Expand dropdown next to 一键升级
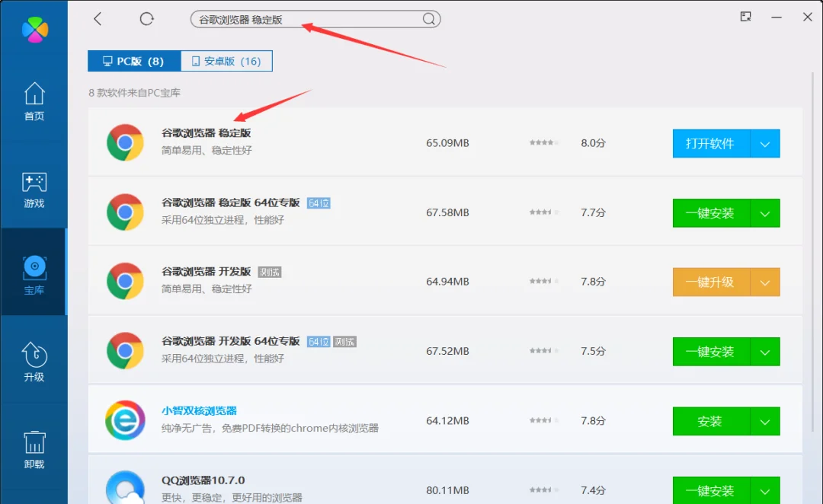 (x=765, y=282)
